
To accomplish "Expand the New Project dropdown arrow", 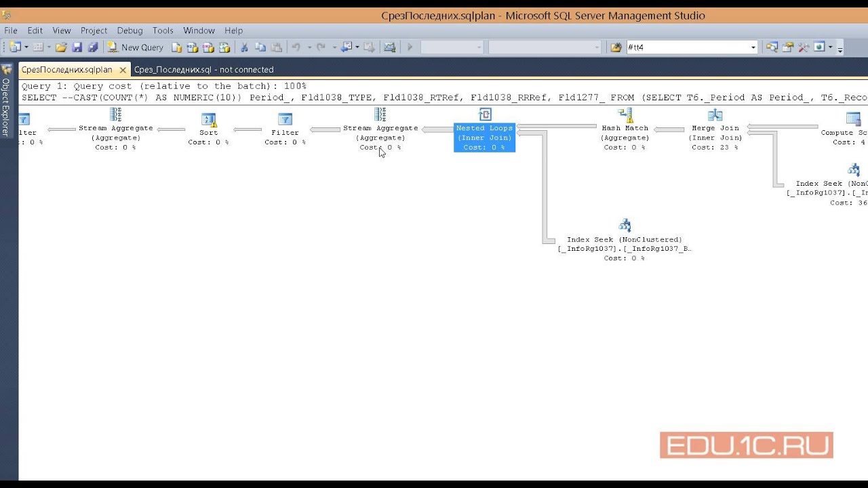I will point(26,47).
